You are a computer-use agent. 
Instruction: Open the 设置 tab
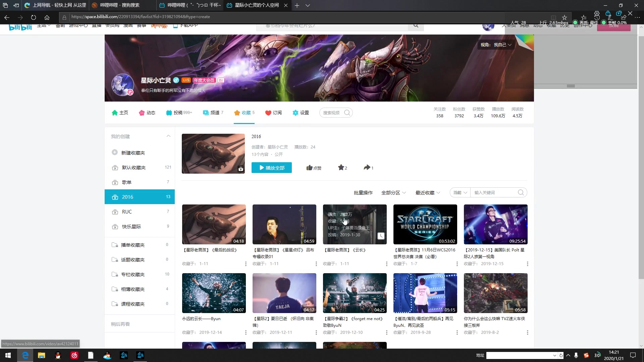301,113
